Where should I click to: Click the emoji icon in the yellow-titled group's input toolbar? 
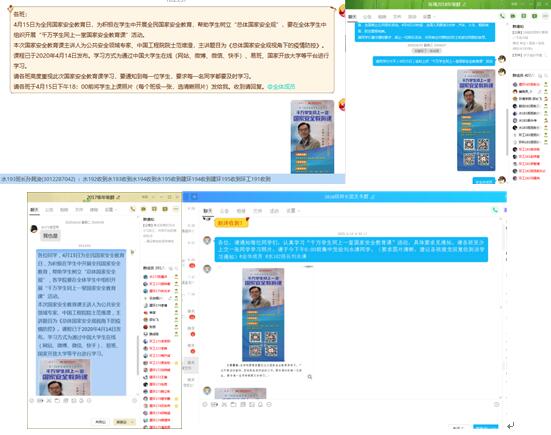coord(32,401)
